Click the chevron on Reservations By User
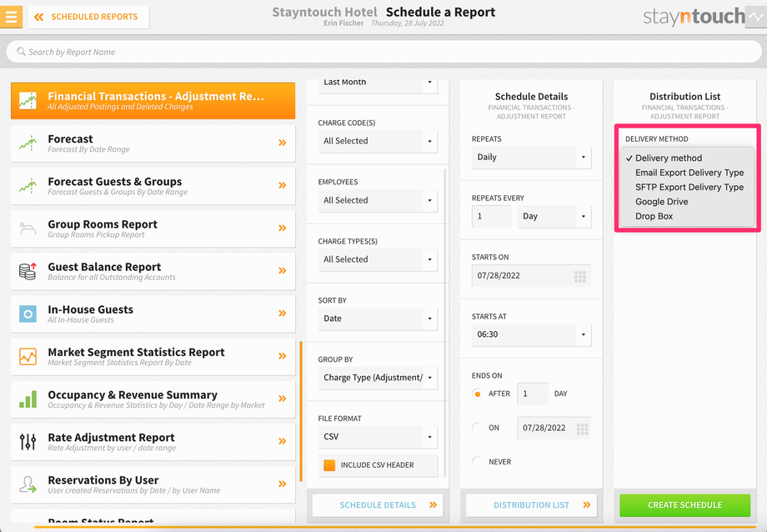 [x=283, y=484]
